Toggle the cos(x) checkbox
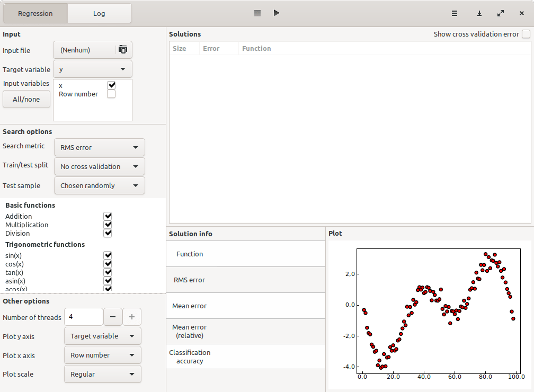 point(108,264)
